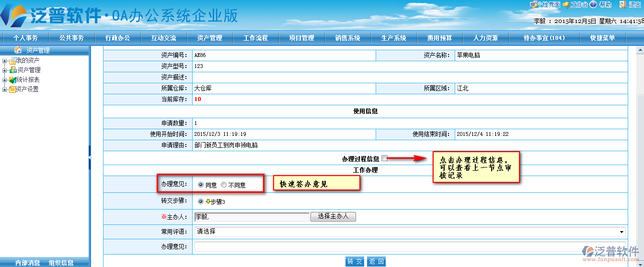Image resolution: width=644 pixels, height=267 pixels.
Task: Open the 费用预算 menu
Action: [x=439, y=38]
